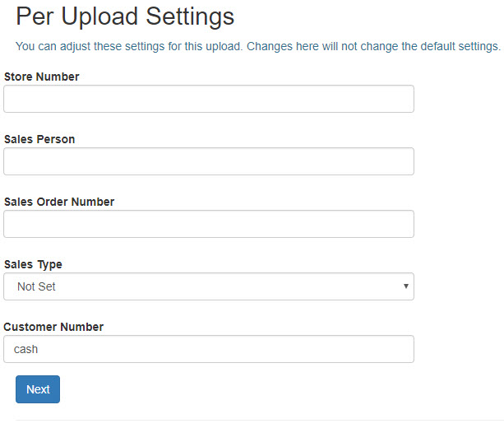The width and height of the screenshot is (504, 442).
Task: Click the 'You can adjust these settings' sentence
Action: pos(128,46)
